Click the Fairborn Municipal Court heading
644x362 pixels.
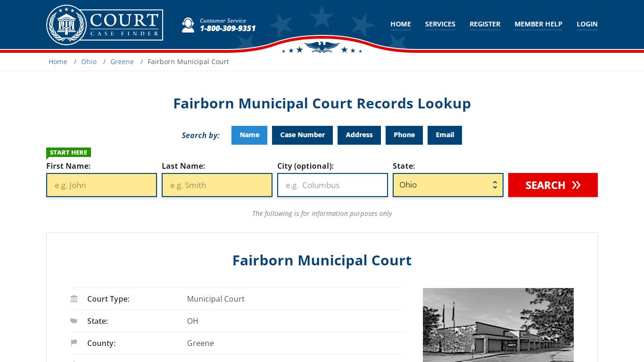click(x=322, y=260)
